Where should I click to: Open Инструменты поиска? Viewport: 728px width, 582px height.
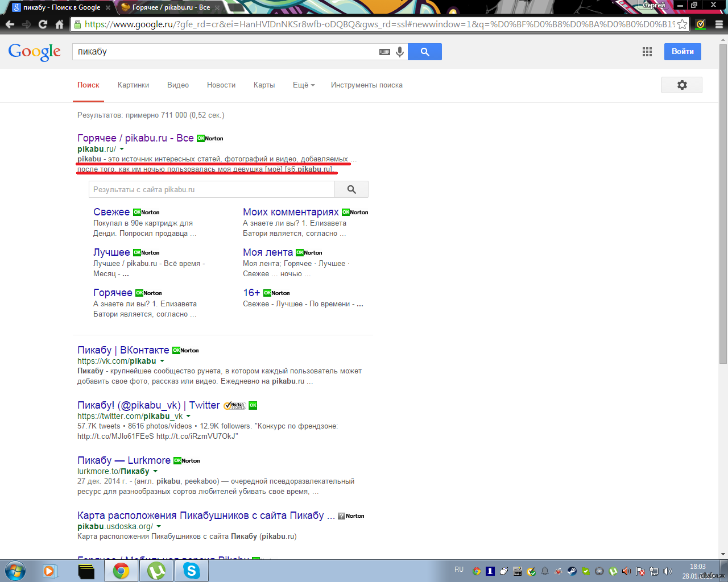point(367,85)
